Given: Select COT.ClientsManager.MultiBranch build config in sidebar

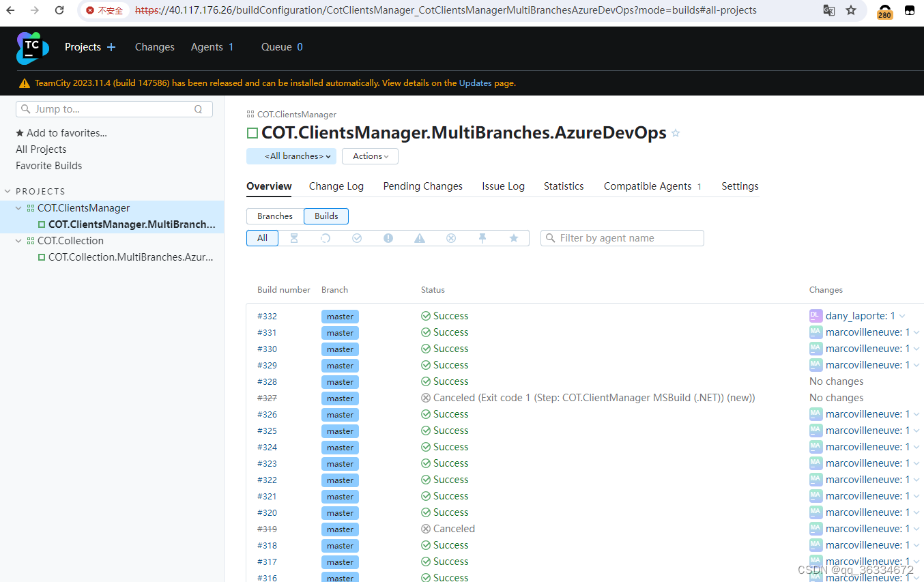Looking at the screenshot, I should (132, 224).
